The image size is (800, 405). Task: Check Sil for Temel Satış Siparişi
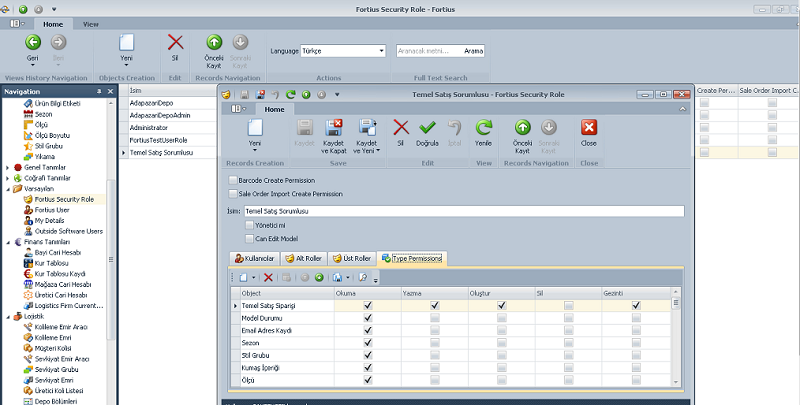569,306
